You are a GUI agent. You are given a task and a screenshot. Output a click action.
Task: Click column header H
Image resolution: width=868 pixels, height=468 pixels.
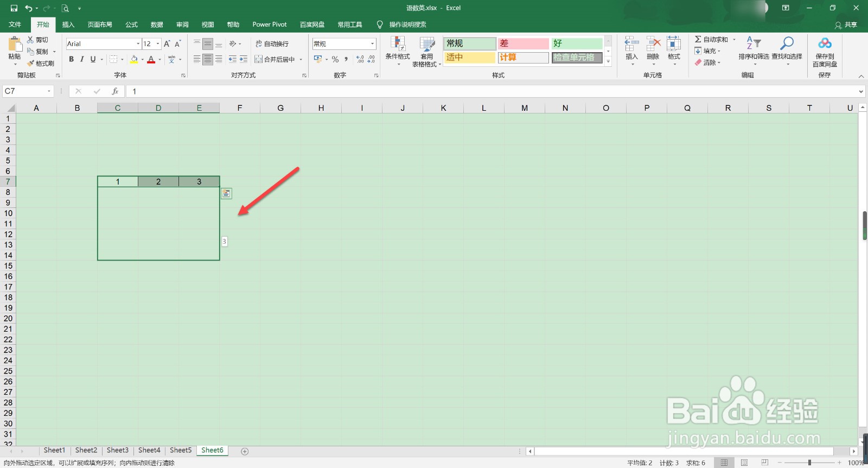tap(321, 108)
